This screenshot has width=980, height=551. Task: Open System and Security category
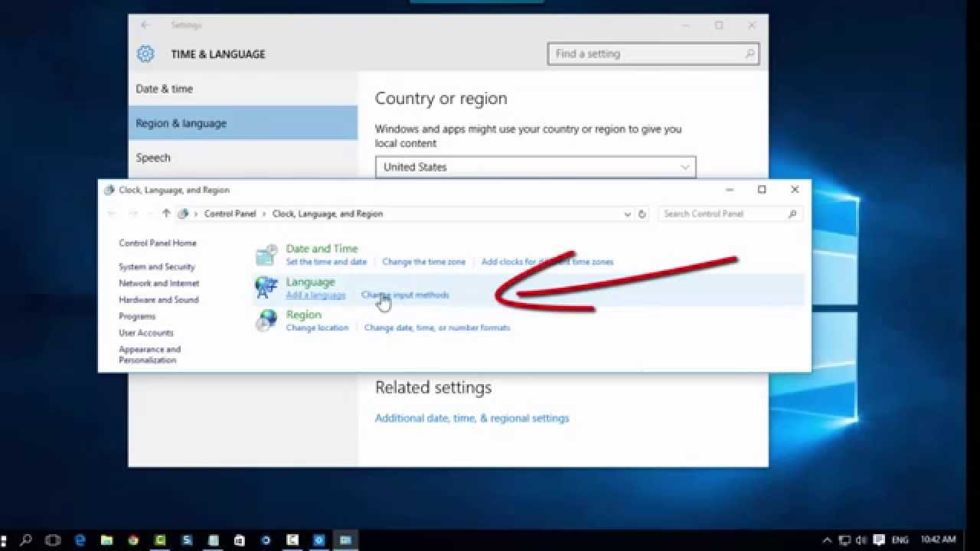point(157,267)
